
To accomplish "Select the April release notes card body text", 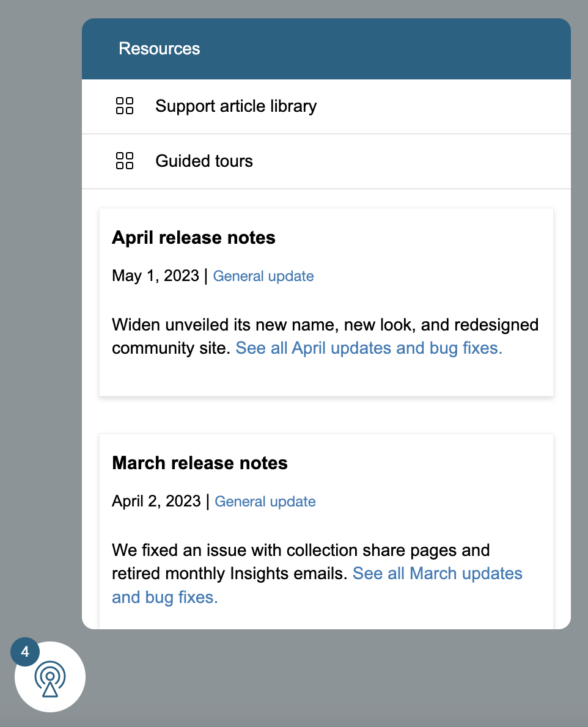I will pyautogui.click(x=325, y=337).
